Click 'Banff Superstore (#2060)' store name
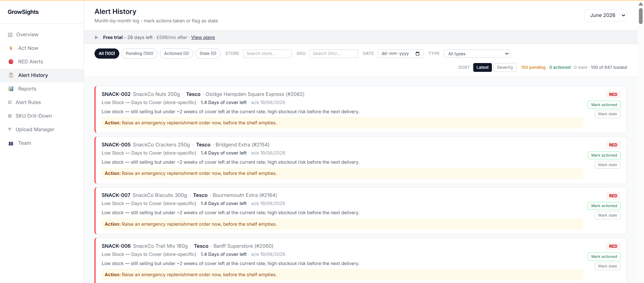 [243, 246]
